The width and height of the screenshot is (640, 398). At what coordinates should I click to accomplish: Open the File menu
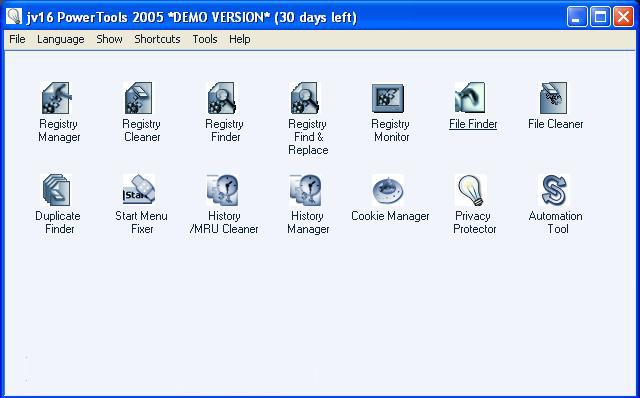18,39
